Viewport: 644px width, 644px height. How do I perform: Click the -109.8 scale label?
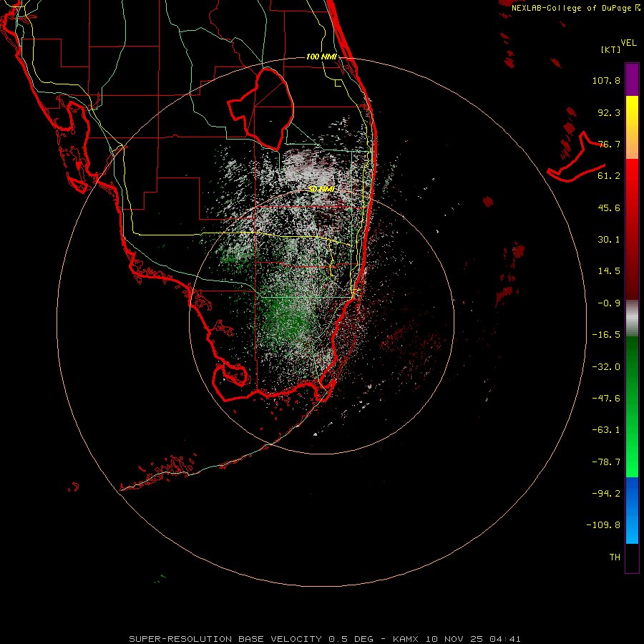603,525
